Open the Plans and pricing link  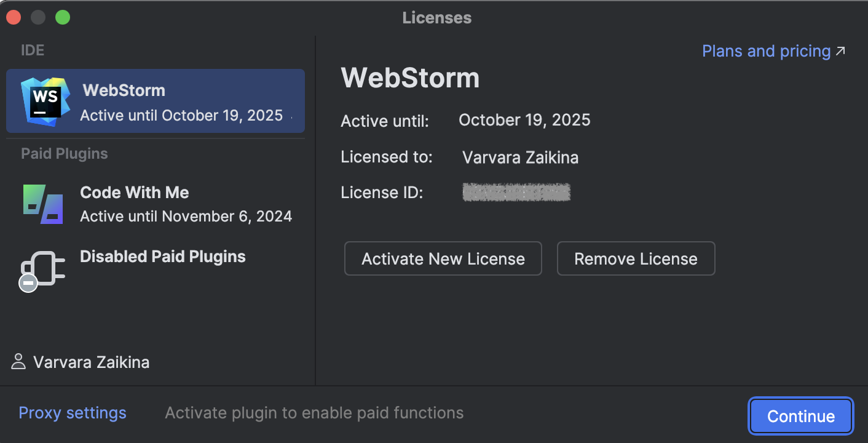click(765, 50)
